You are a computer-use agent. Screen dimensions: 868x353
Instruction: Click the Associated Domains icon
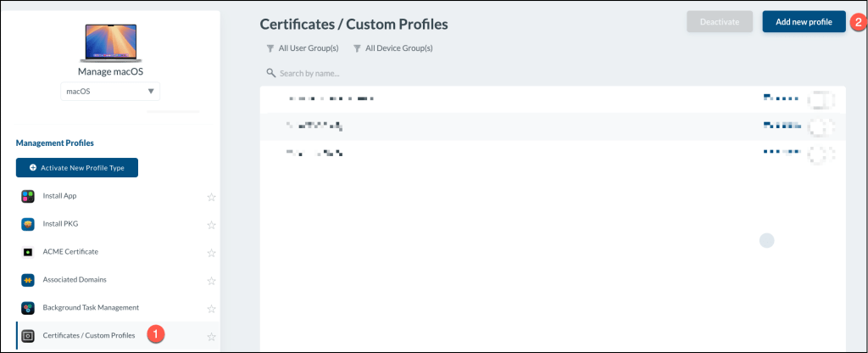click(x=27, y=279)
